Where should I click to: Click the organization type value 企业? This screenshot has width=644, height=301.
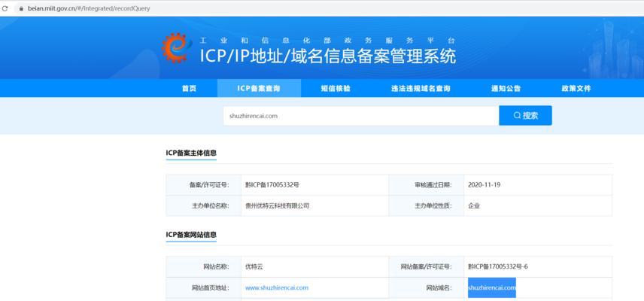click(474, 205)
